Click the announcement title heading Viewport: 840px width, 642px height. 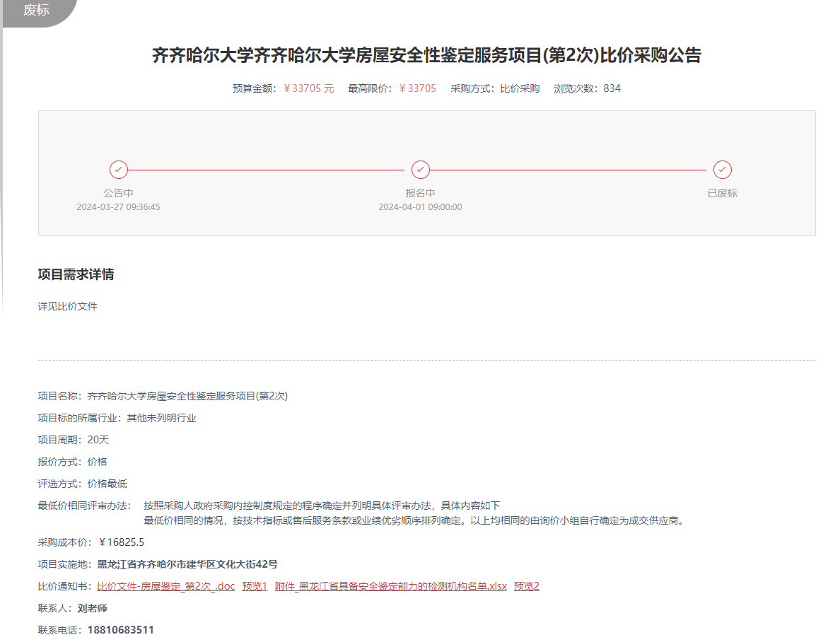[x=426, y=55]
